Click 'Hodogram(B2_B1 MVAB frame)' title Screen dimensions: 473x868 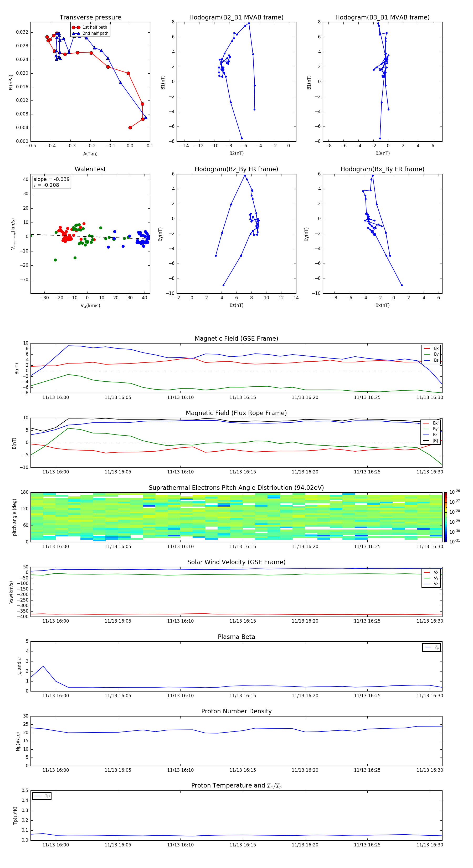click(x=236, y=18)
